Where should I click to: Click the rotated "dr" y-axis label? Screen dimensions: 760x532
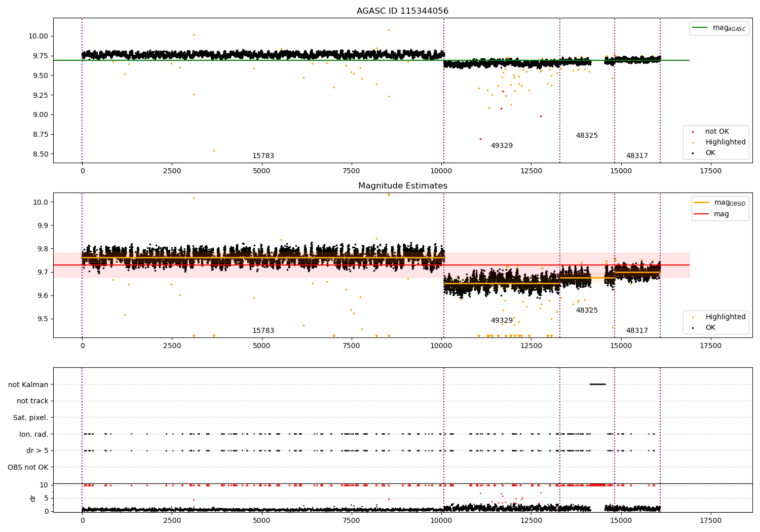(x=33, y=498)
